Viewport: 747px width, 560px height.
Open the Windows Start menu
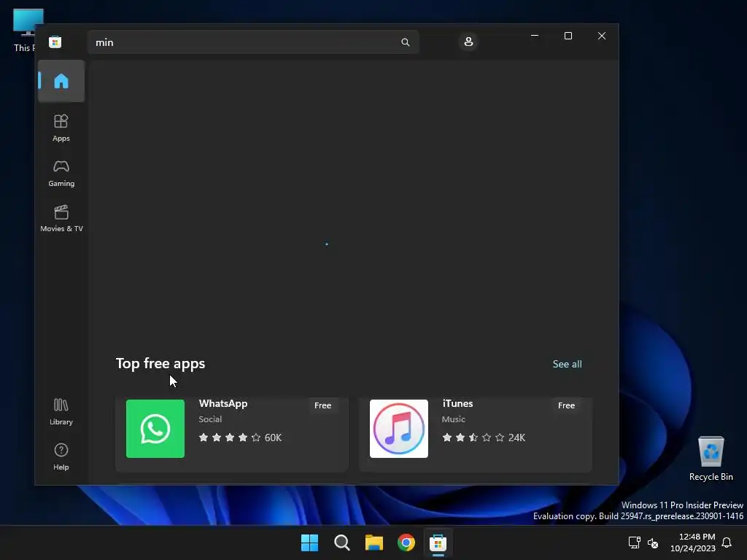[x=309, y=542]
